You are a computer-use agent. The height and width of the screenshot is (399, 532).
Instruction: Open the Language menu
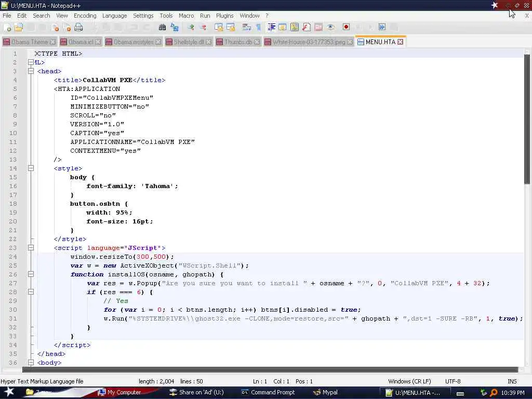coord(114,16)
